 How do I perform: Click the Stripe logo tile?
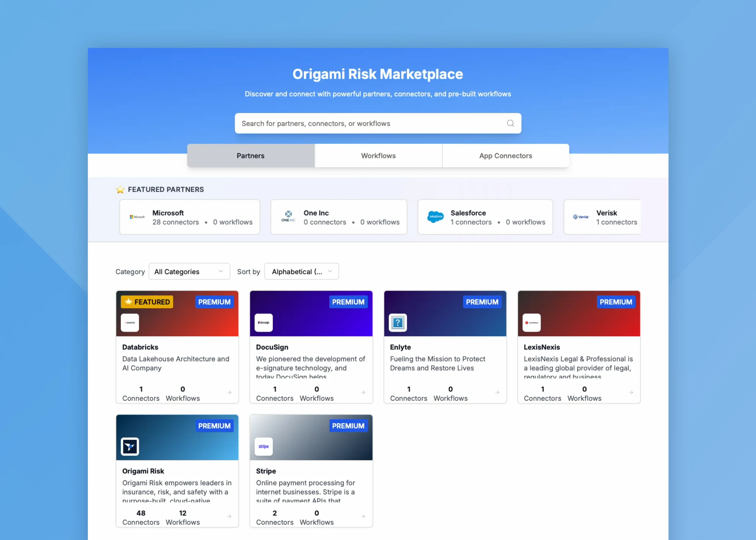tap(263, 447)
